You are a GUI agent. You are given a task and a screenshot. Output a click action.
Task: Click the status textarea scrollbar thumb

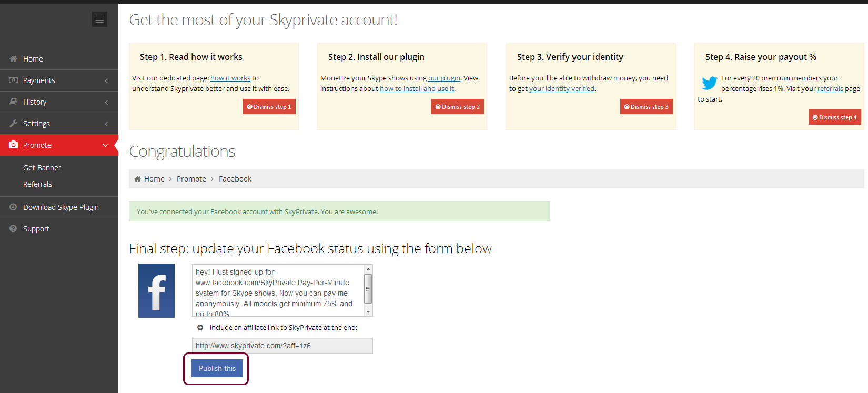click(x=368, y=288)
